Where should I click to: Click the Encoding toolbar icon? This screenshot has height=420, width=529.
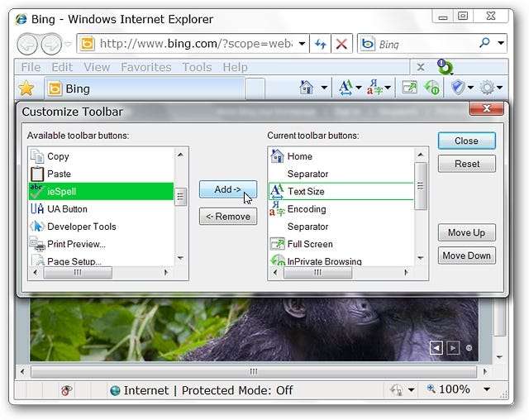point(374,88)
